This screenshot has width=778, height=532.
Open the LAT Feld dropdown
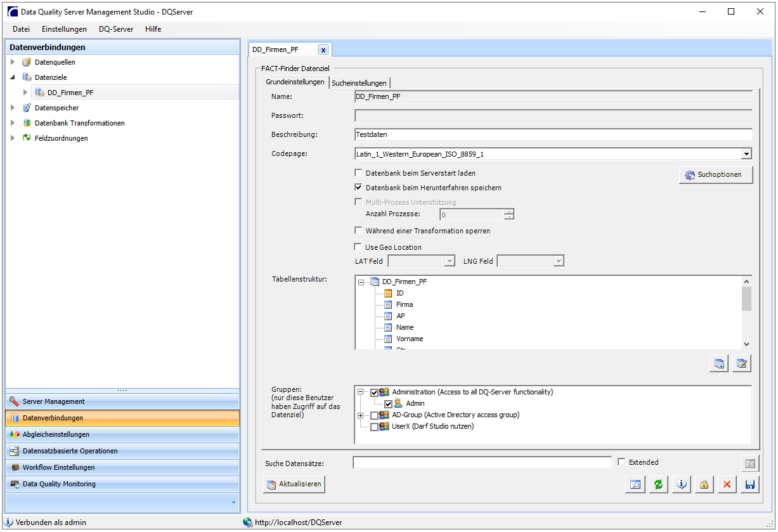coord(450,261)
